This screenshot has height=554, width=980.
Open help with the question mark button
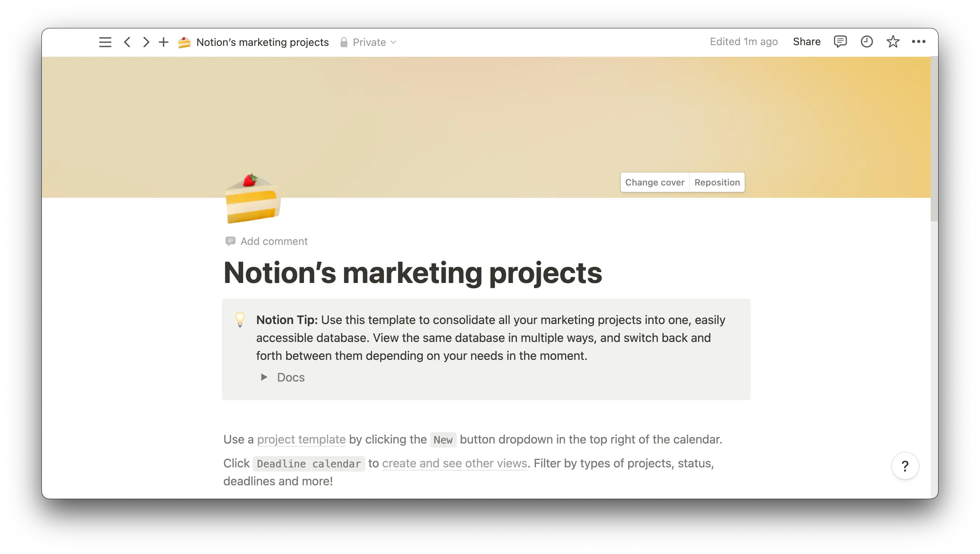(905, 466)
